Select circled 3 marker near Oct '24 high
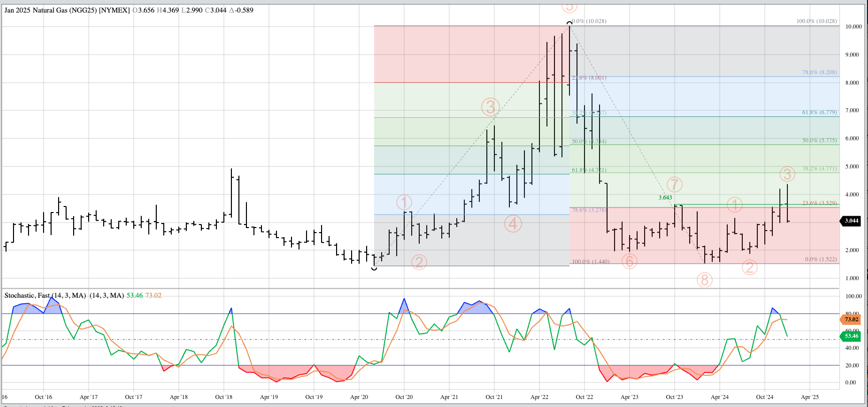Viewport: 868px width, 407px height. 787,174
